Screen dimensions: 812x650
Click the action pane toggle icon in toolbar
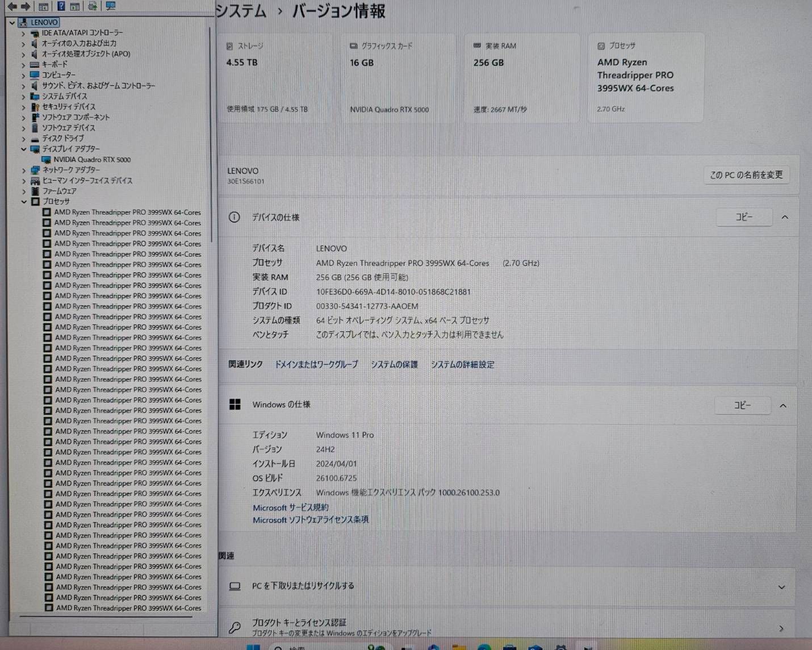pos(74,6)
